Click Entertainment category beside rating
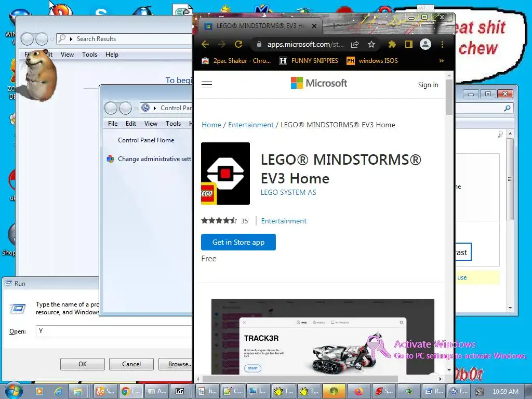This screenshot has height=399, width=532. coord(284,221)
